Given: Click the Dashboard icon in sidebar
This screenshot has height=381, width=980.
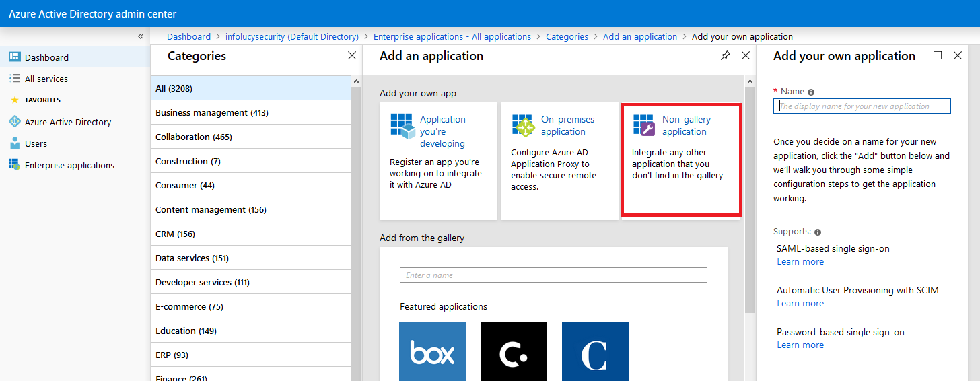Looking at the screenshot, I should [x=14, y=57].
